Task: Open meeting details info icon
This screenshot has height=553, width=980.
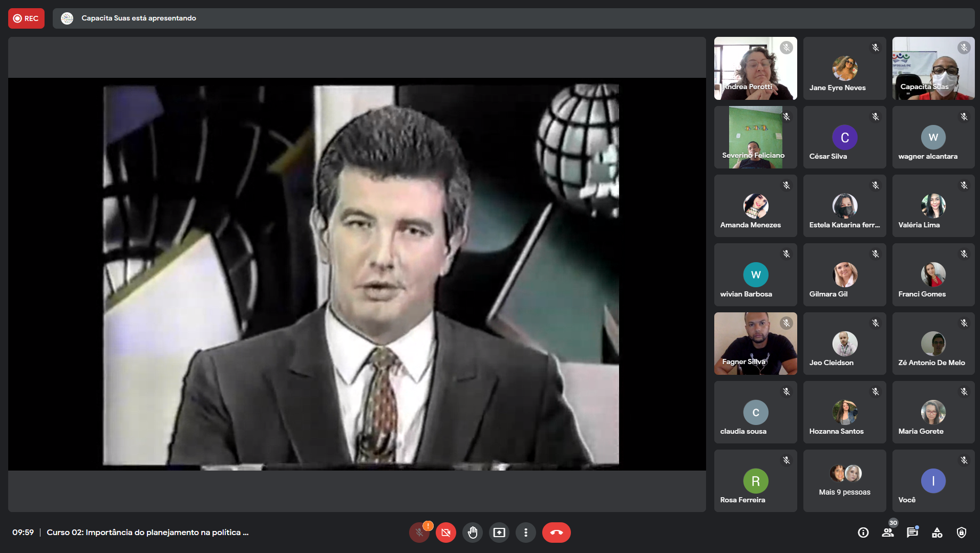Action: pyautogui.click(x=863, y=533)
